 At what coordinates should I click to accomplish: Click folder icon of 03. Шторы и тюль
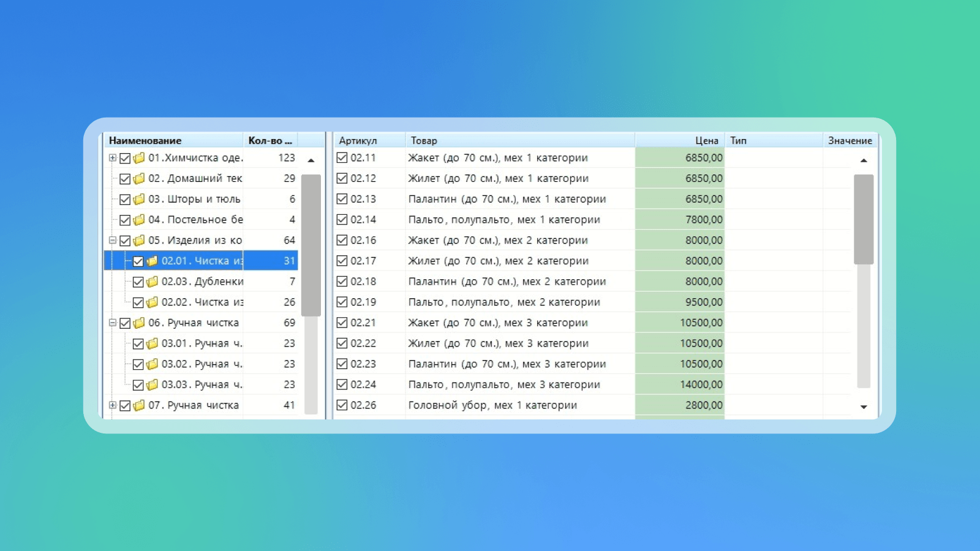coord(139,199)
